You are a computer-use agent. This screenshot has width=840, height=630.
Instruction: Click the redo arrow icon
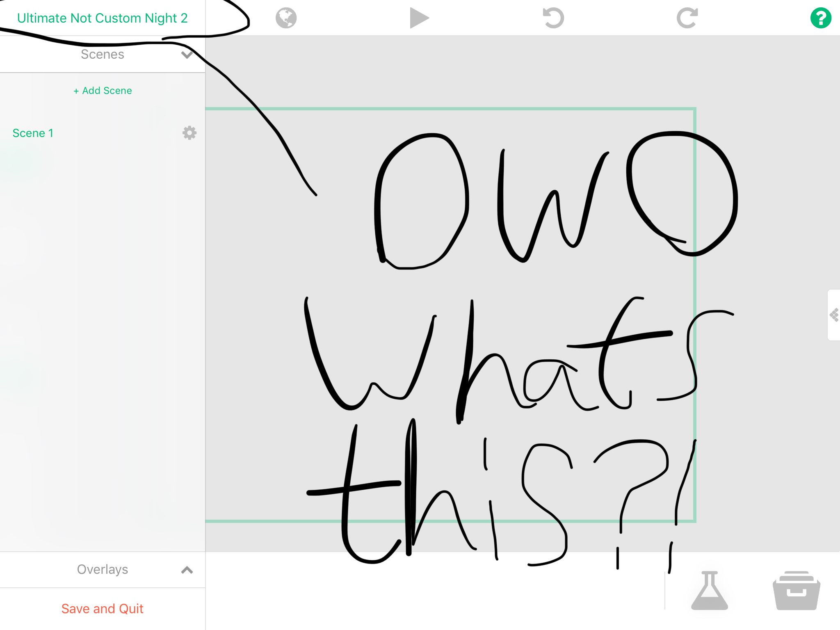687,18
